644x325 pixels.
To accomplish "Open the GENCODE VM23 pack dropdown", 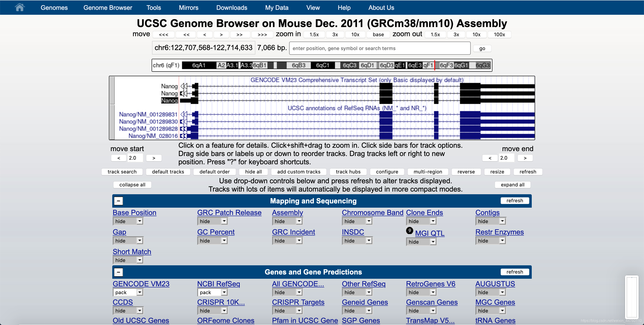I will [x=128, y=292].
